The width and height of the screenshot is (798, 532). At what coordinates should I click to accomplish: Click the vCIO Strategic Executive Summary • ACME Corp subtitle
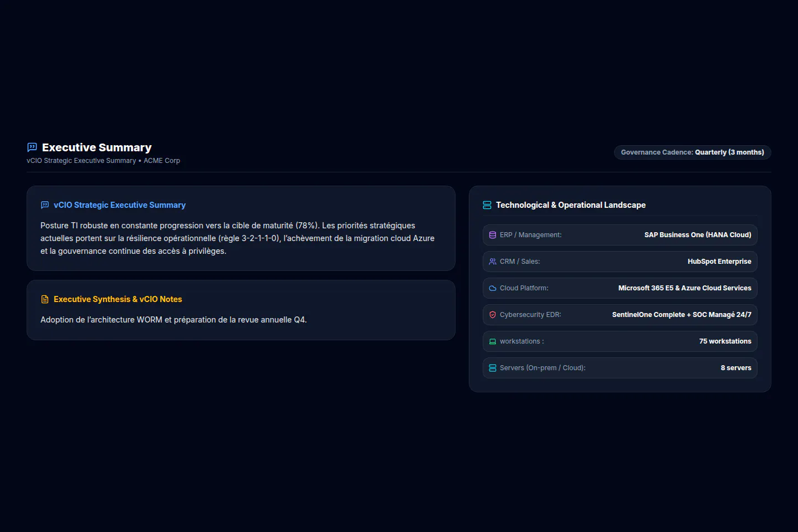pyautogui.click(x=103, y=161)
